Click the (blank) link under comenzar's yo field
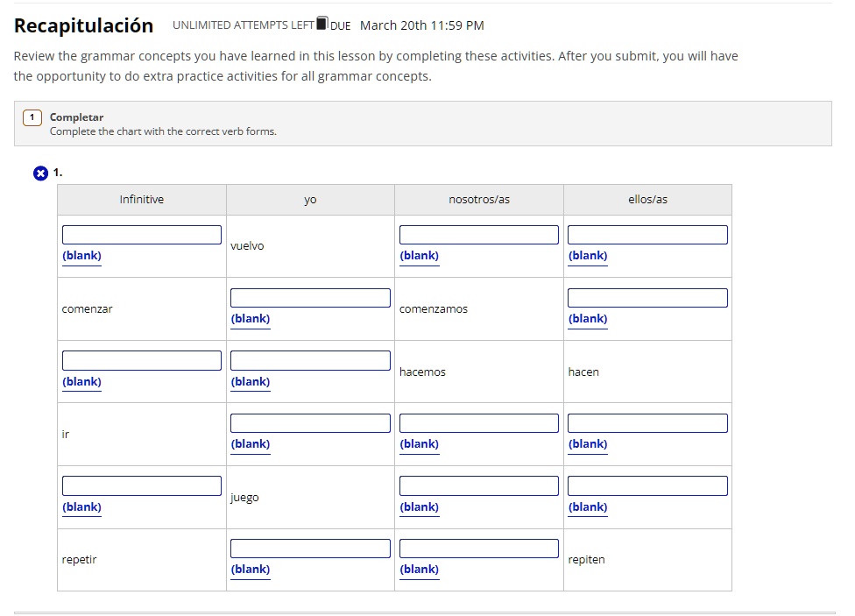Image resolution: width=855 pixels, height=616 pixels. [251, 319]
